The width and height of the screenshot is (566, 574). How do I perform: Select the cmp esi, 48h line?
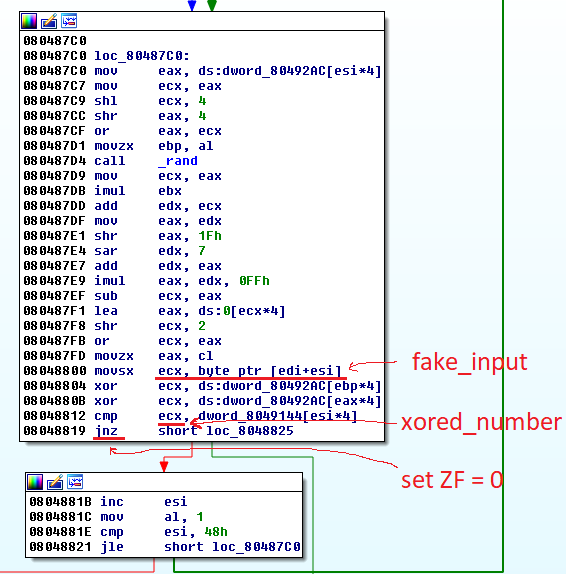[x=129, y=532]
